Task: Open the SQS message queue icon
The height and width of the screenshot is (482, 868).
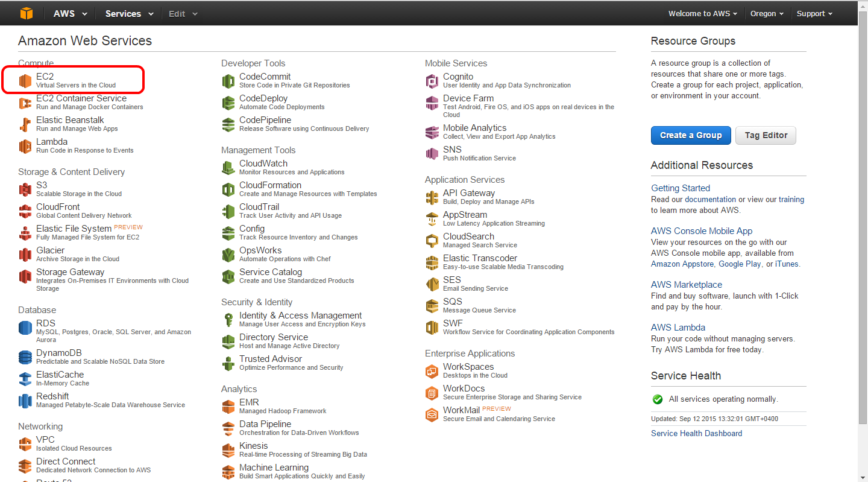Action: point(432,306)
